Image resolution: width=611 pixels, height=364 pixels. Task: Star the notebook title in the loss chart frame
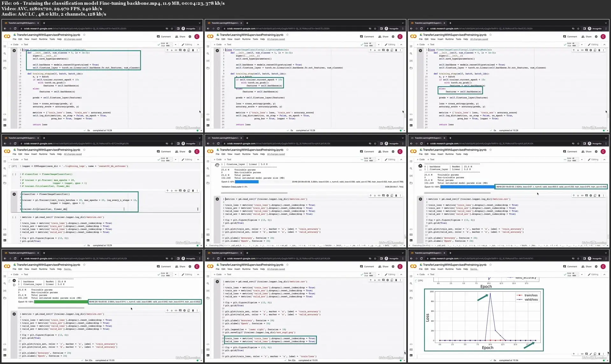coord(490,265)
